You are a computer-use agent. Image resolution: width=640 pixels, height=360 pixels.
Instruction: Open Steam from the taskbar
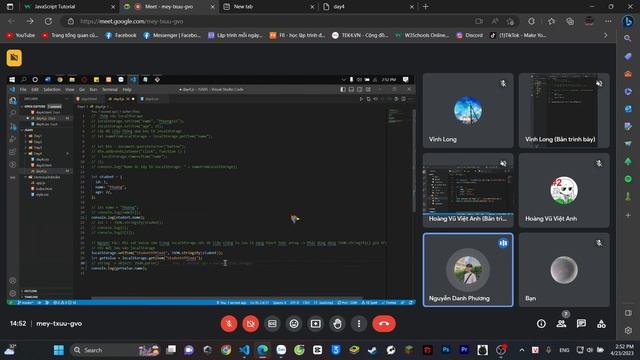tap(372, 350)
